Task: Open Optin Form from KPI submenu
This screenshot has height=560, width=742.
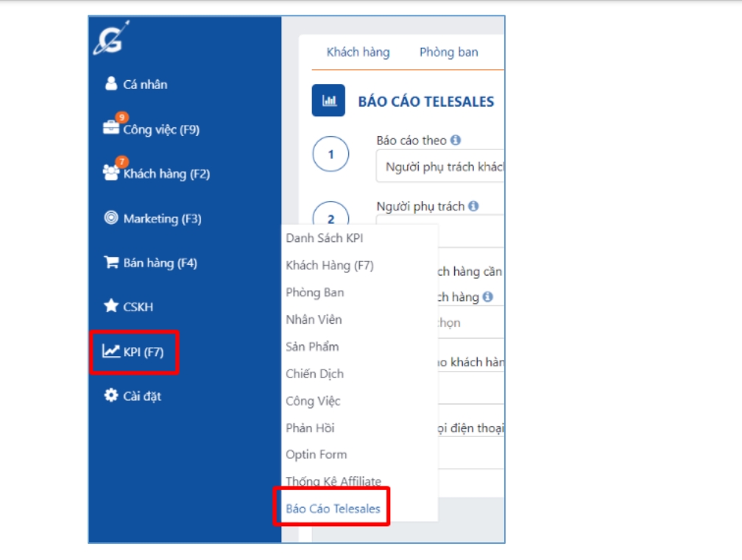Action: coord(316,455)
